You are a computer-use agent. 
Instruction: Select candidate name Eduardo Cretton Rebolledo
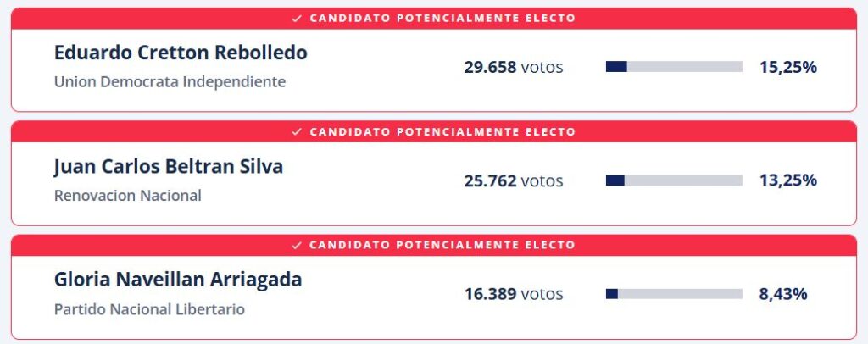pos(181,53)
